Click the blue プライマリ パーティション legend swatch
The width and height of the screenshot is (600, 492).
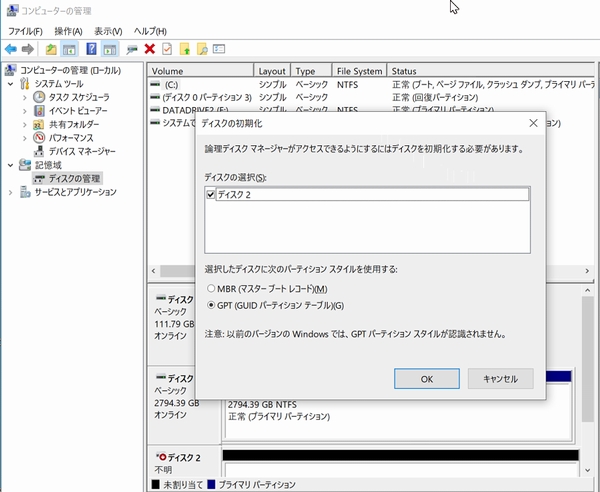click(x=211, y=484)
